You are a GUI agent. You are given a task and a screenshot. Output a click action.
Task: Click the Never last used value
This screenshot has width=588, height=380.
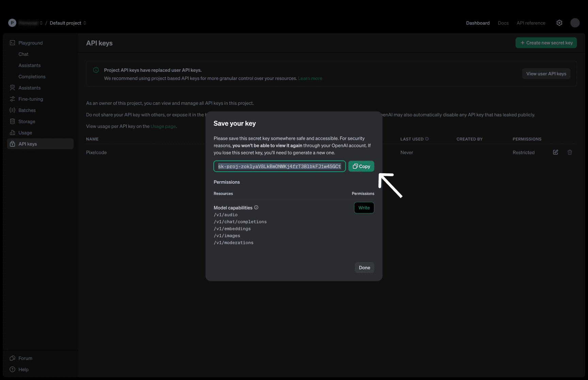coord(407,152)
